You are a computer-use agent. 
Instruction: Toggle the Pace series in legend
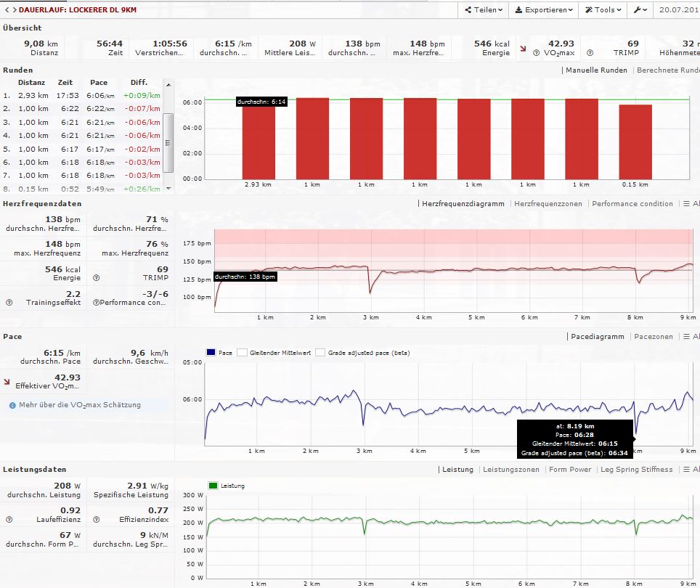(x=211, y=353)
